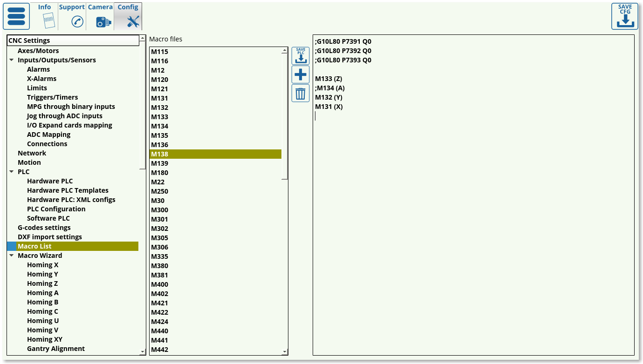643x364 pixels.
Task: Collapse the Inputs/Outputs/Sensors tree node
Action: tap(11, 60)
